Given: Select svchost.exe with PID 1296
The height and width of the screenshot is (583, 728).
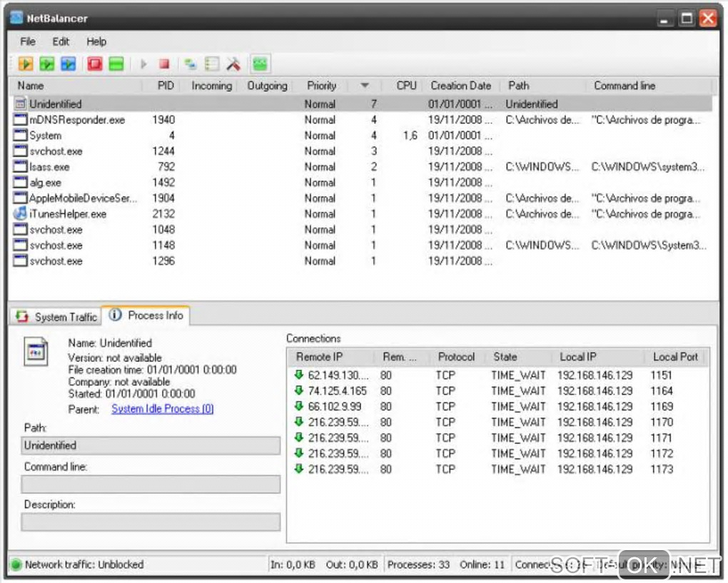Looking at the screenshot, I should pyautogui.click(x=362, y=261).
